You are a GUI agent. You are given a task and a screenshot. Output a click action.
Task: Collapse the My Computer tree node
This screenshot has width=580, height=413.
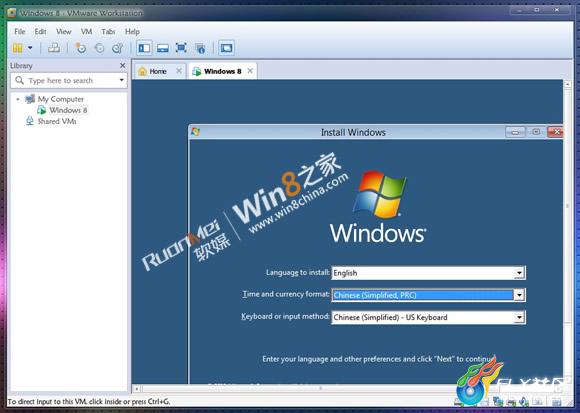[x=17, y=99]
